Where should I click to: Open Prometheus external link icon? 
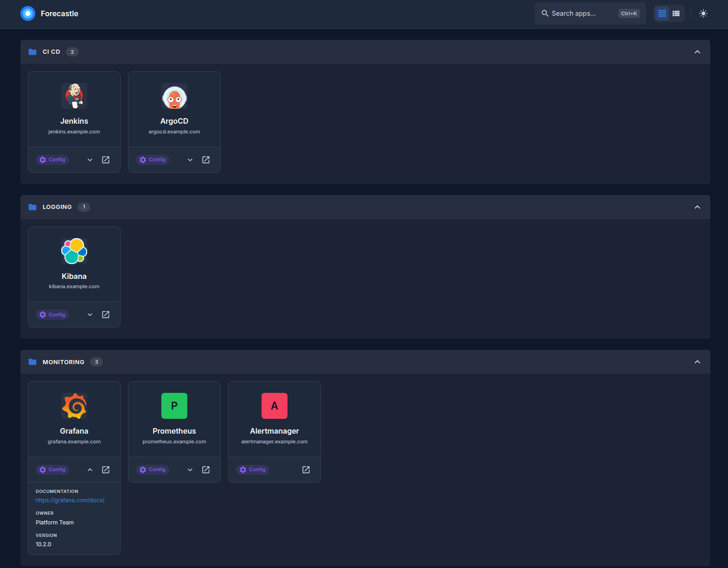[206, 470]
